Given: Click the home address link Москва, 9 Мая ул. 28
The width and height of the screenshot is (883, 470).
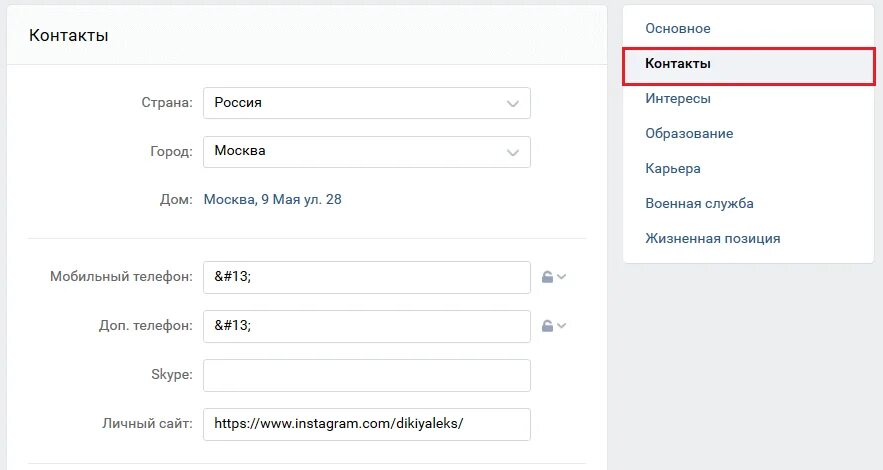Looking at the screenshot, I should click(x=273, y=199).
